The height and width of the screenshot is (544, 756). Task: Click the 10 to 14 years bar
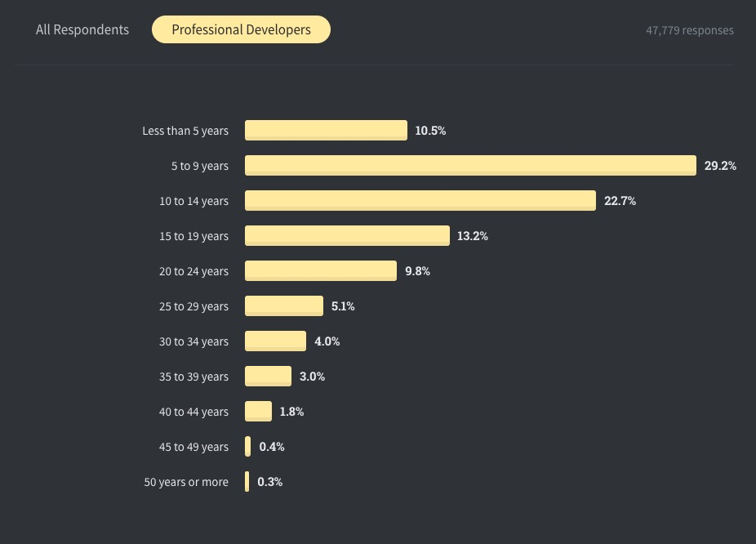[x=420, y=201]
